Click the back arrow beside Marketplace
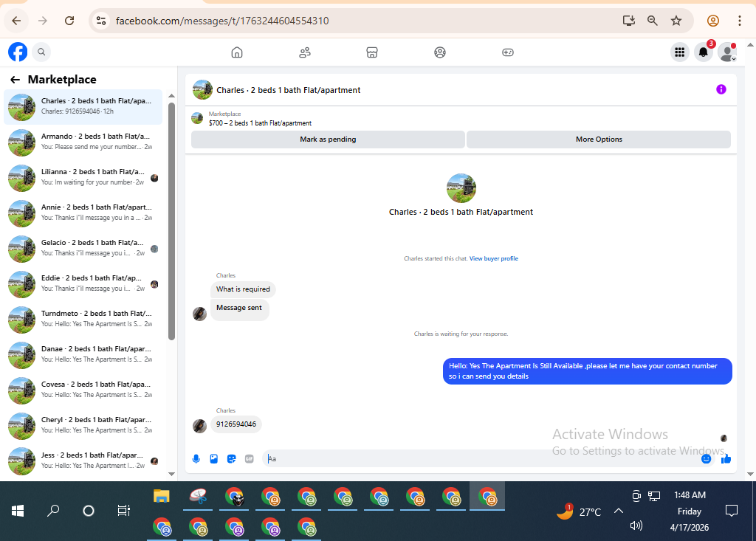This screenshot has width=756, height=541. coord(15,80)
